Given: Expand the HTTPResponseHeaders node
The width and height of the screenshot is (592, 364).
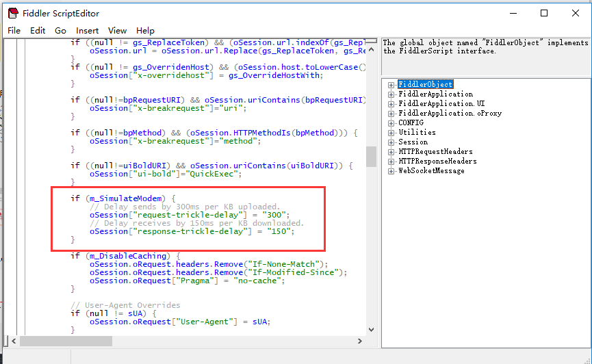Looking at the screenshot, I should coord(391,161).
